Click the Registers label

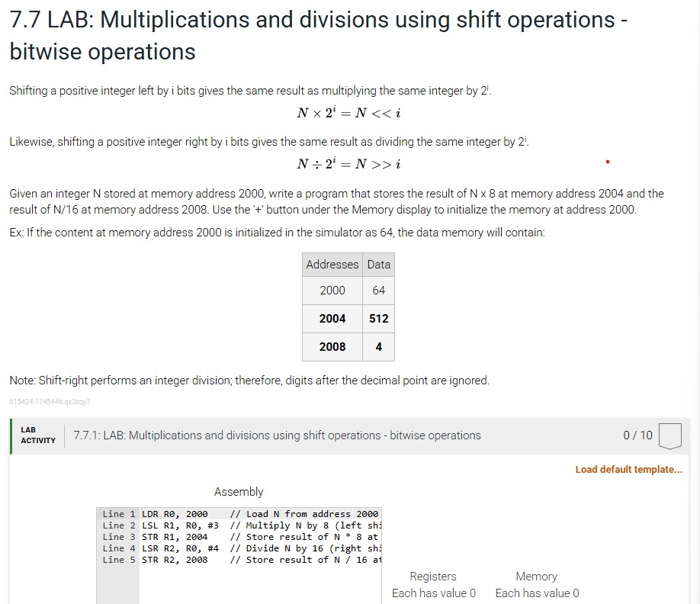point(433,577)
